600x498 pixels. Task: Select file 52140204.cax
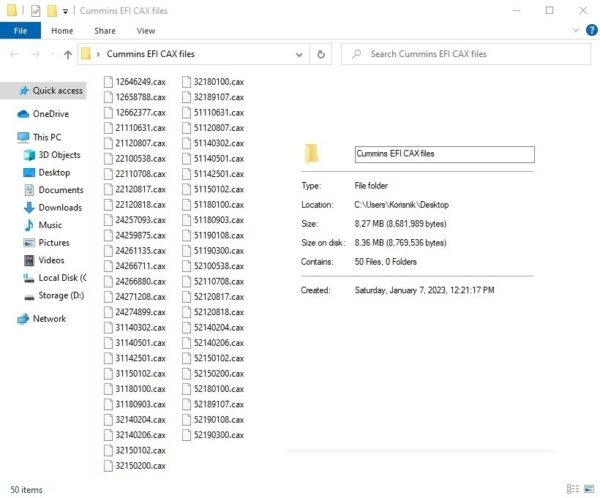[213, 327]
